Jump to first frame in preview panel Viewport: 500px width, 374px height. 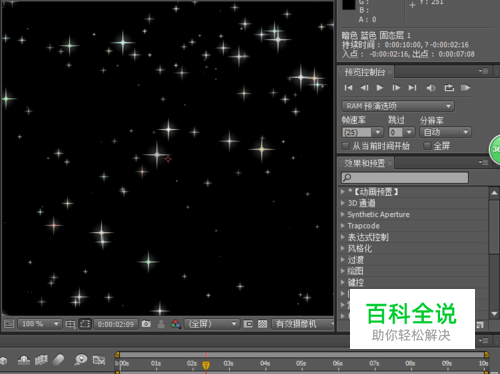[x=348, y=88]
